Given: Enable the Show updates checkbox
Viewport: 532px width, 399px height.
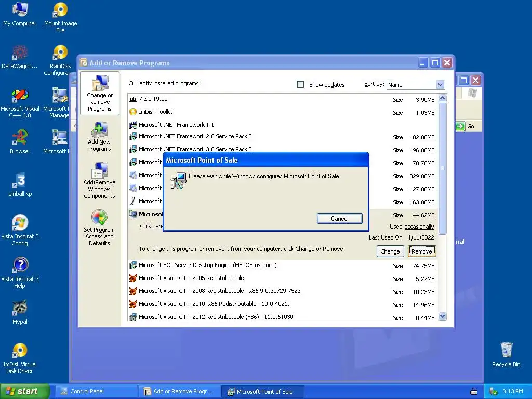Looking at the screenshot, I should [x=301, y=85].
